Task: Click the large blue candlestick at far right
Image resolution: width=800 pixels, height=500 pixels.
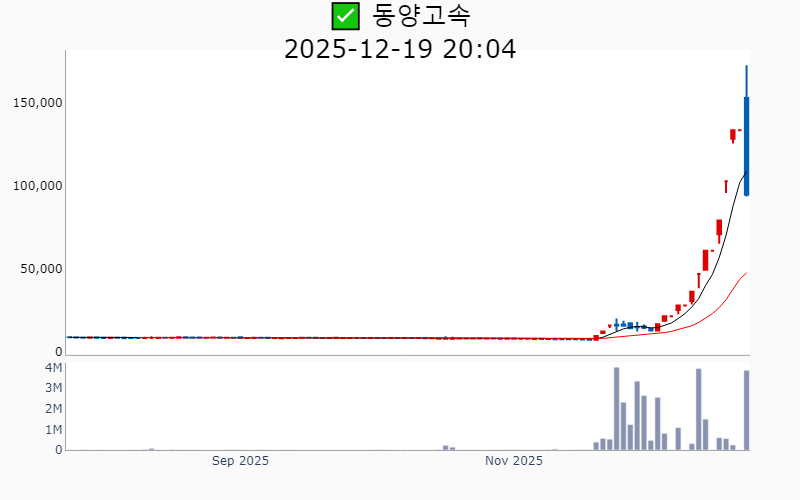Action: coord(746,145)
